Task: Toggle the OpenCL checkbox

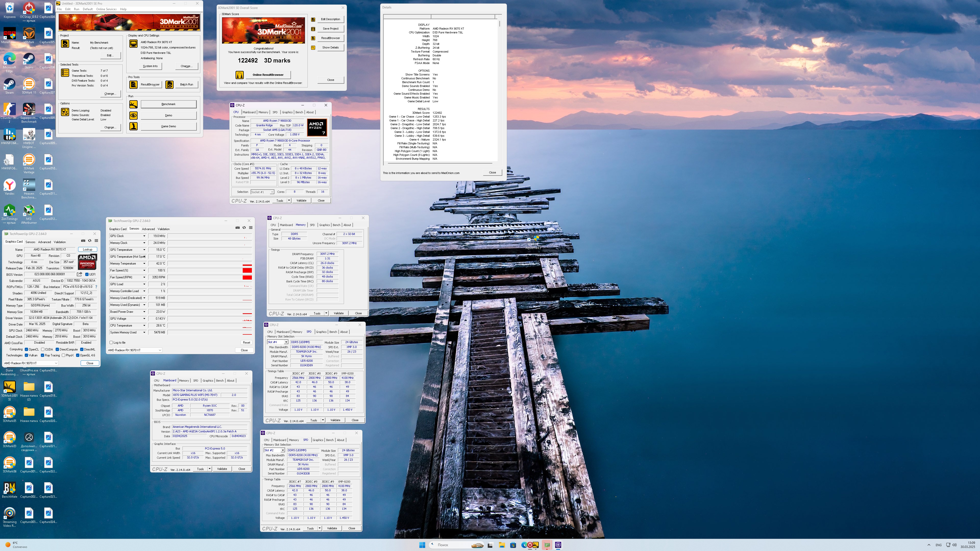Action: 26,349
